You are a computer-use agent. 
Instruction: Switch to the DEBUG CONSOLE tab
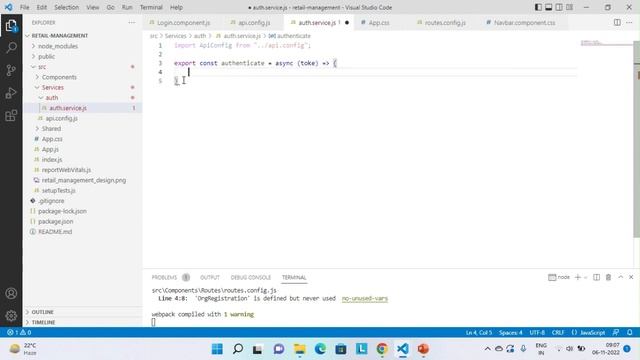click(251, 278)
